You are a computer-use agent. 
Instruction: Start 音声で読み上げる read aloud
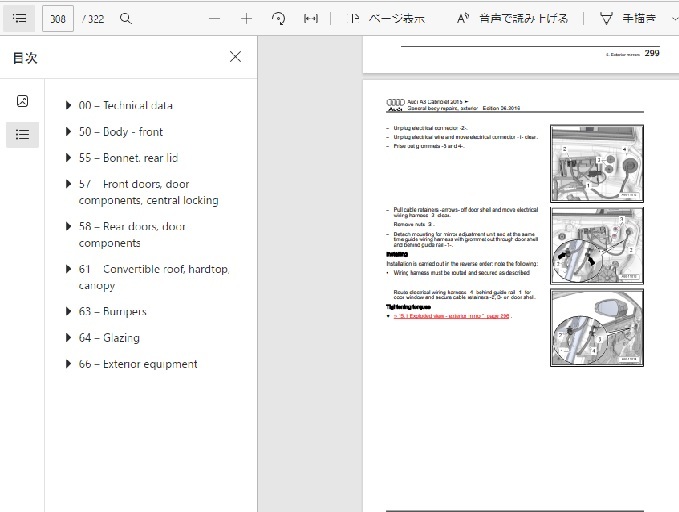(512, 19)
